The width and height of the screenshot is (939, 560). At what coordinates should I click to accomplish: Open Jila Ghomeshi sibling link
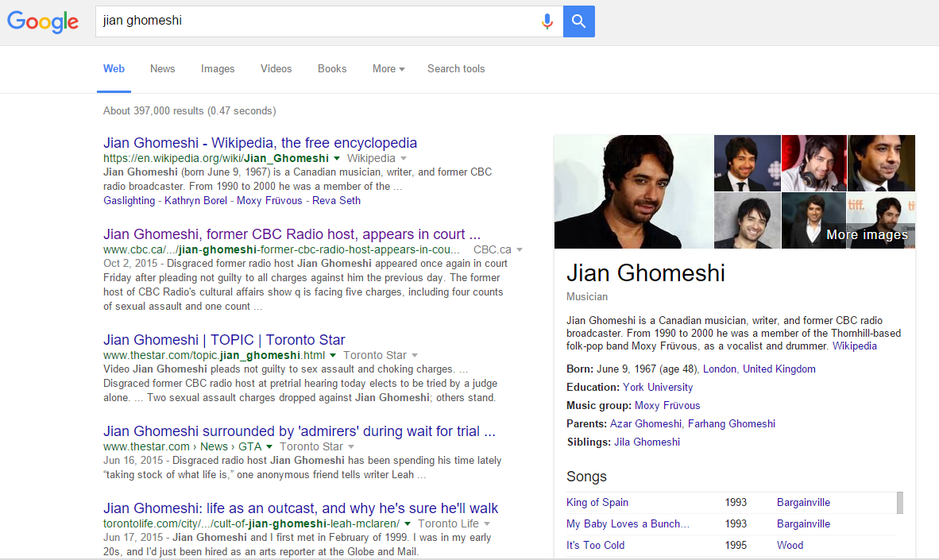[647, 442]
